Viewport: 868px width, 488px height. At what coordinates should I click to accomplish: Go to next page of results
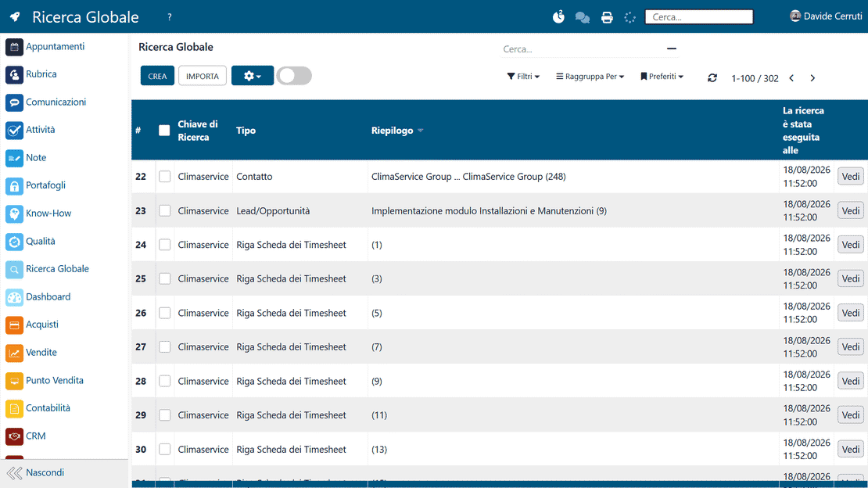(812, 78)
